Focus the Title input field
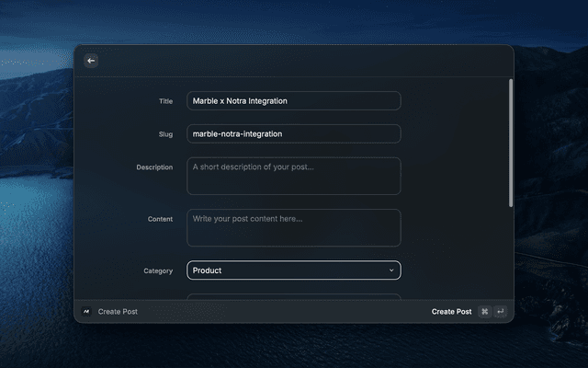This screenshot has width=588, height=368. (x=293, y=101)
